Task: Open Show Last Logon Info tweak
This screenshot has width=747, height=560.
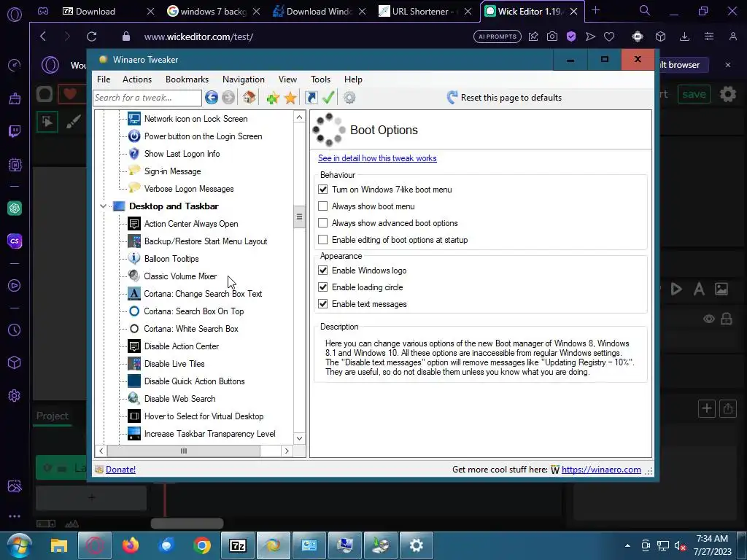Action: (x=182, y=154)
